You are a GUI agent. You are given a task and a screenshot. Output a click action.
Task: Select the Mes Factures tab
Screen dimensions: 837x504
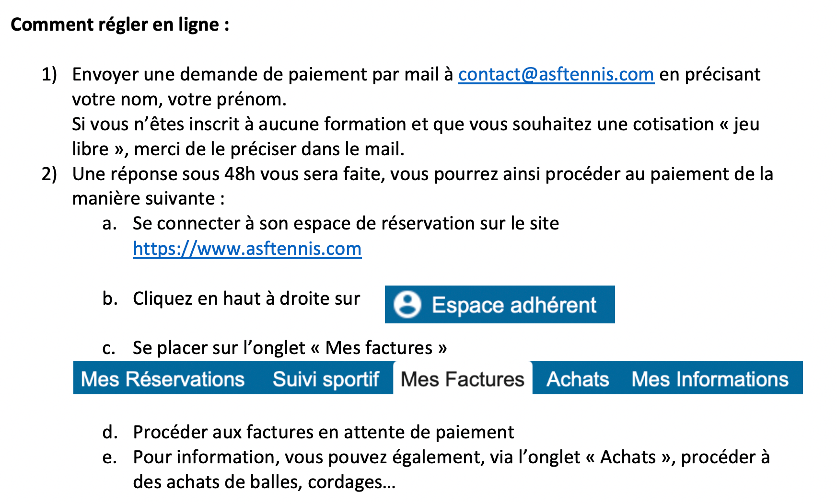click(463, 379)
